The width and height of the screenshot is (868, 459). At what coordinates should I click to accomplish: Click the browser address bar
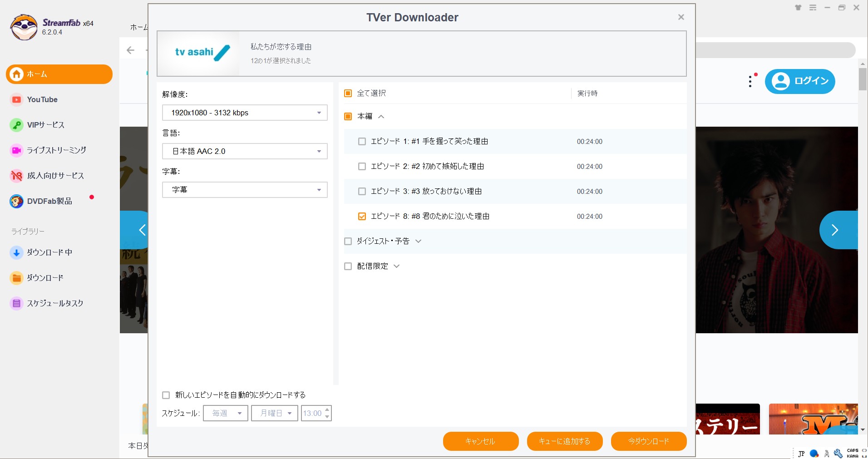click(x=775, y=50)
